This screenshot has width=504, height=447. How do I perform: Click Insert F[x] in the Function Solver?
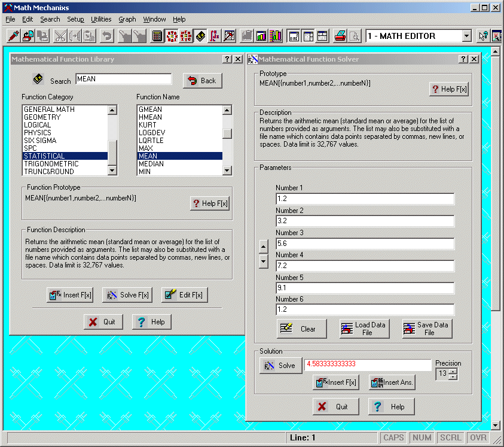336,382
